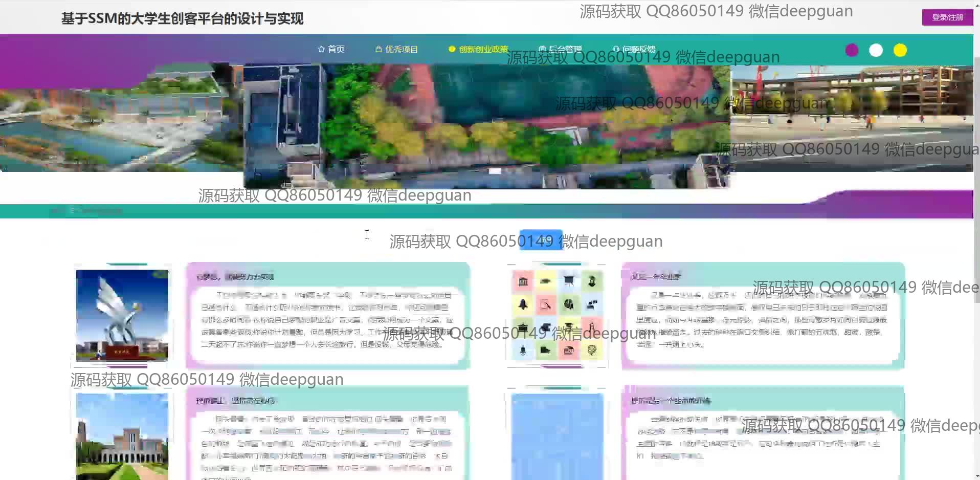Click the icon beside 后台管理
The image size is (980, 480).
tap(542, 49)
